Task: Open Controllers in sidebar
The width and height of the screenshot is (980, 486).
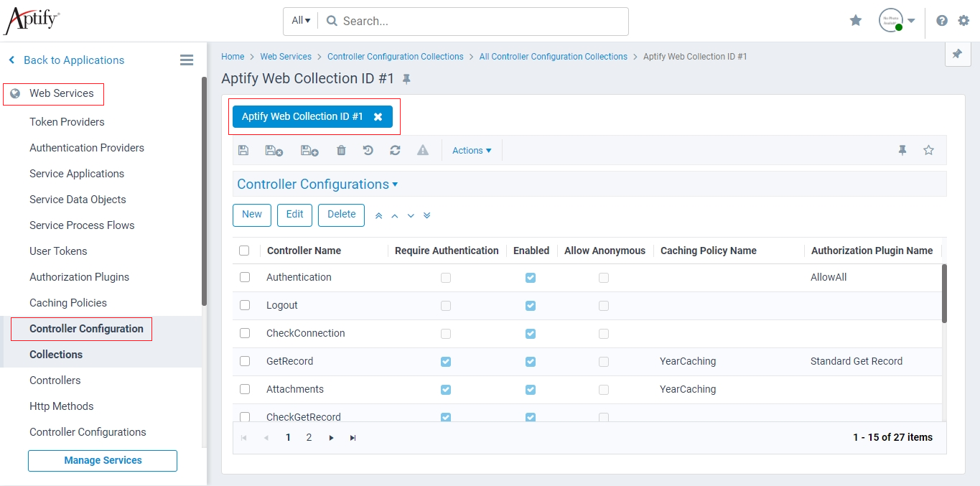Action: [x=55, y=380]
